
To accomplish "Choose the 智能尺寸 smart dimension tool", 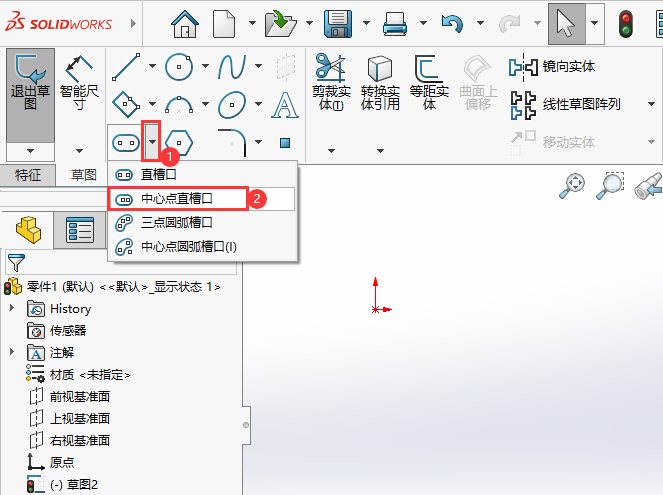I will click(79, 82).
